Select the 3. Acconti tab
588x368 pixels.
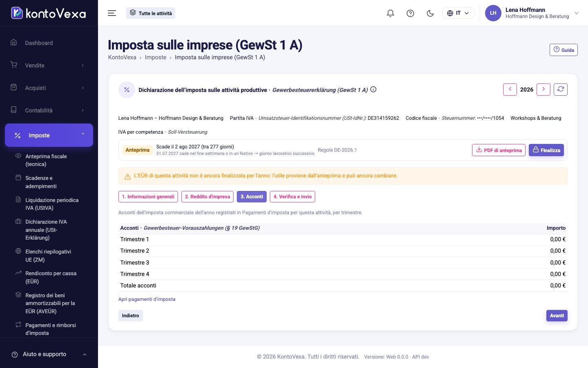252,197
